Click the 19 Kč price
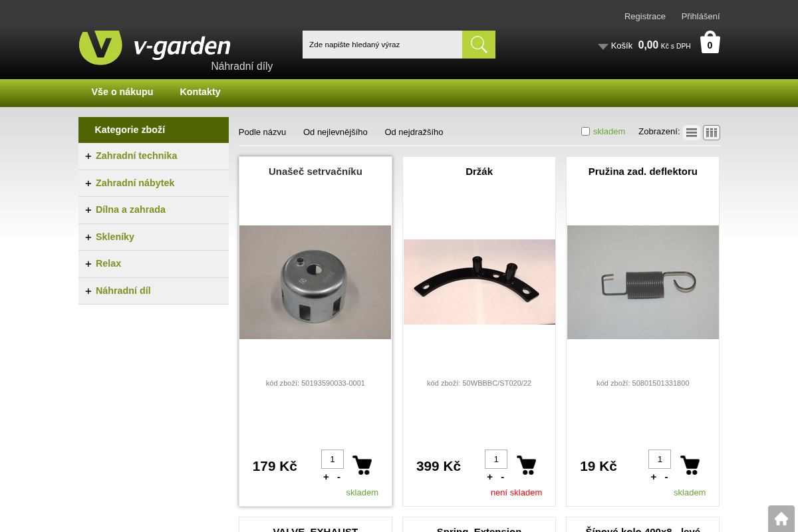798x532 pixels. coord(598,466)
